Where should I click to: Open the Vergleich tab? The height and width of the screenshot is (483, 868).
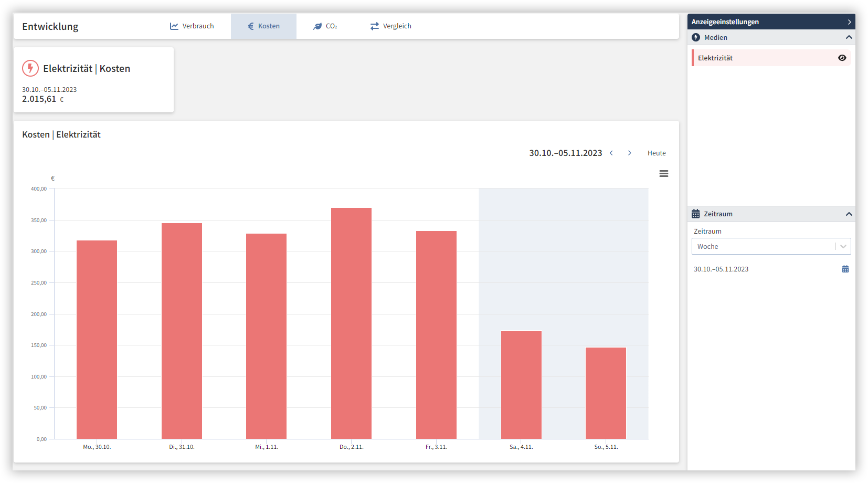click(x=391, y=26)
